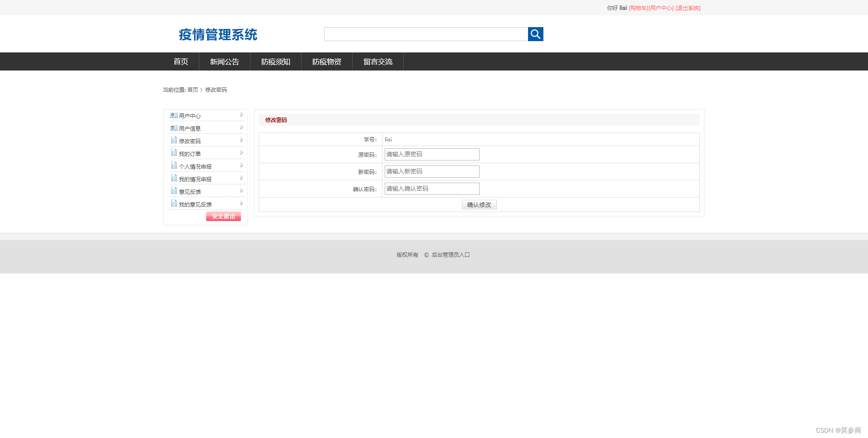Click the 版权所有 footer text
Viewport: 868px width, 438px height.
click(407, 255)
